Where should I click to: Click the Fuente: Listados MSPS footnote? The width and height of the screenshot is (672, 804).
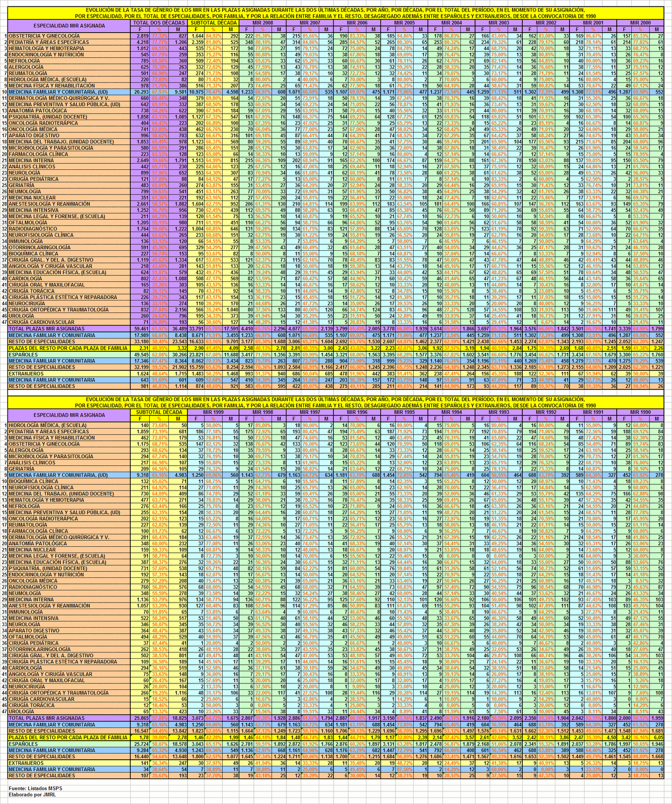36,788
